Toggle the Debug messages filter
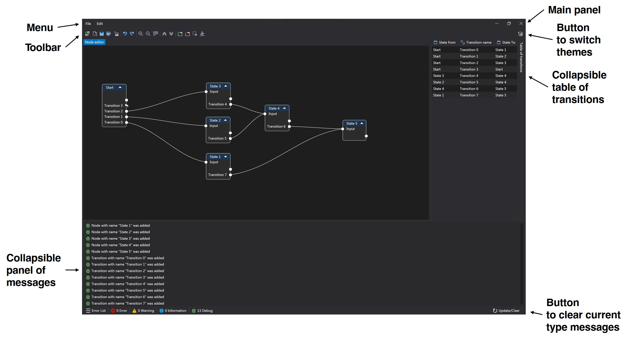 point(202,311)
